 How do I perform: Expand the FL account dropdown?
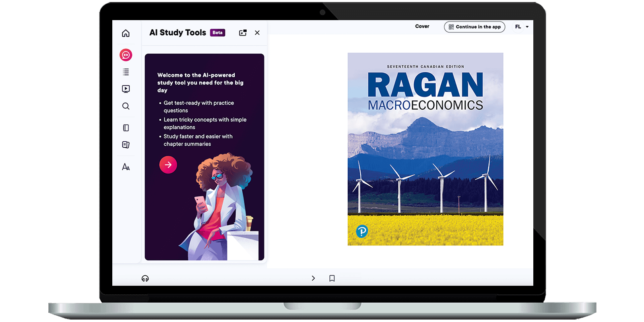tap(522, 27)
